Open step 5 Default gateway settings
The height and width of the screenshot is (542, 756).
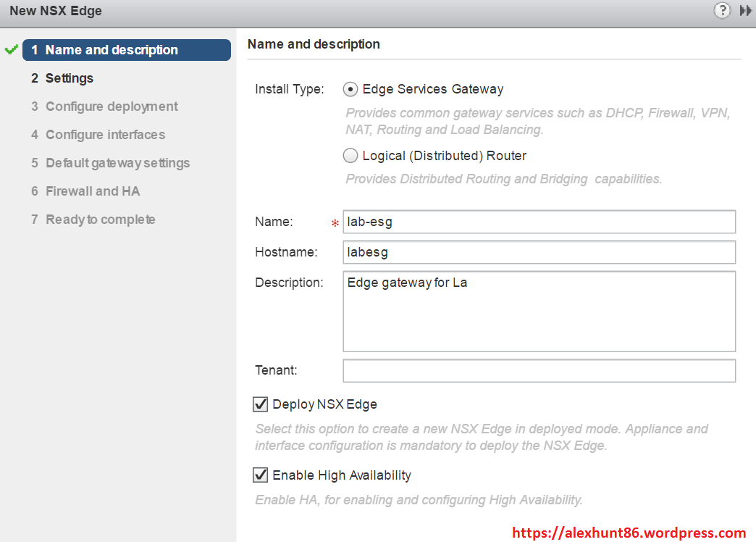tap(117, 163)
